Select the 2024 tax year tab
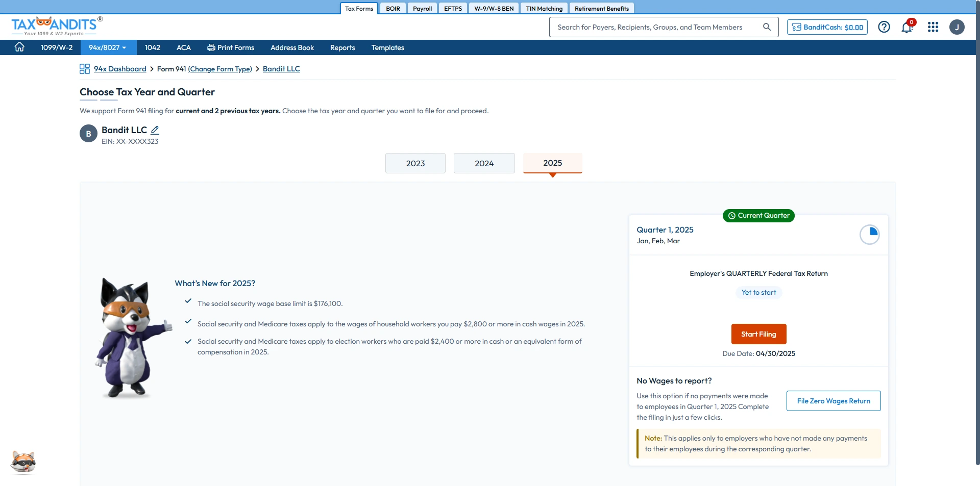The height and width of the screenshot is (486, 980). 484,163
